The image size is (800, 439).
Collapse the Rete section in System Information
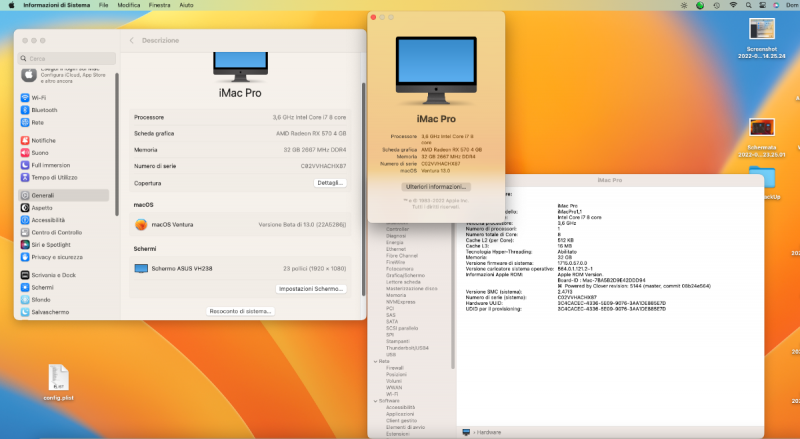click(x=376, y=361)
